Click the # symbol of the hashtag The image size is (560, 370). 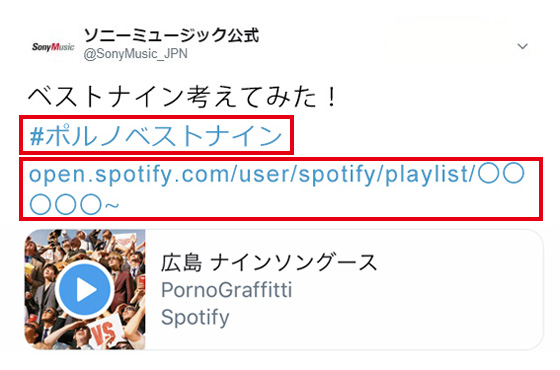coord(37,136)
